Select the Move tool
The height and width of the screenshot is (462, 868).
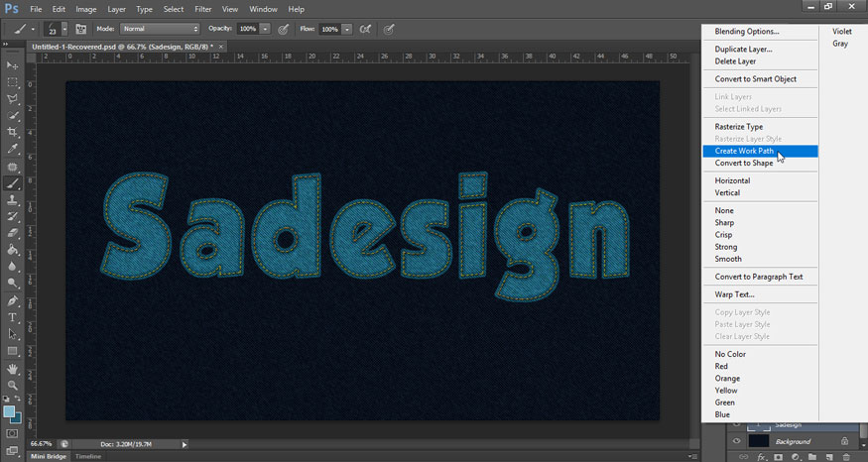click(12, 65)
